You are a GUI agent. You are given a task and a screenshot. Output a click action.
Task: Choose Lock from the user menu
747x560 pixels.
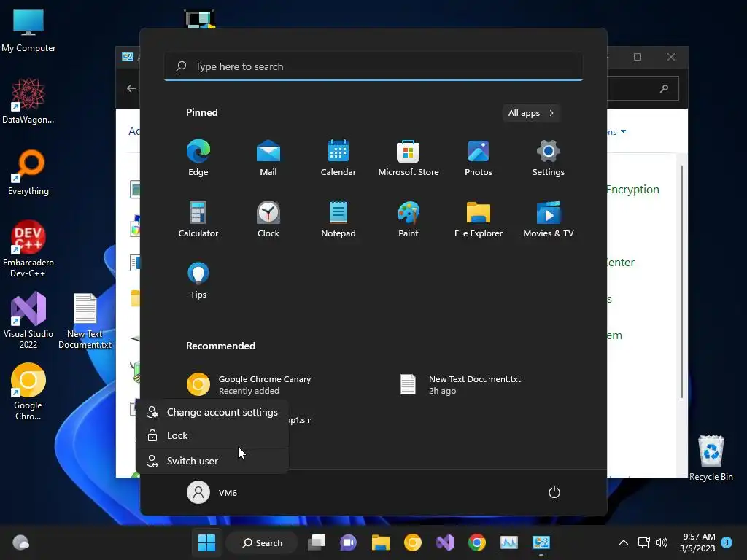coord(212,436)
